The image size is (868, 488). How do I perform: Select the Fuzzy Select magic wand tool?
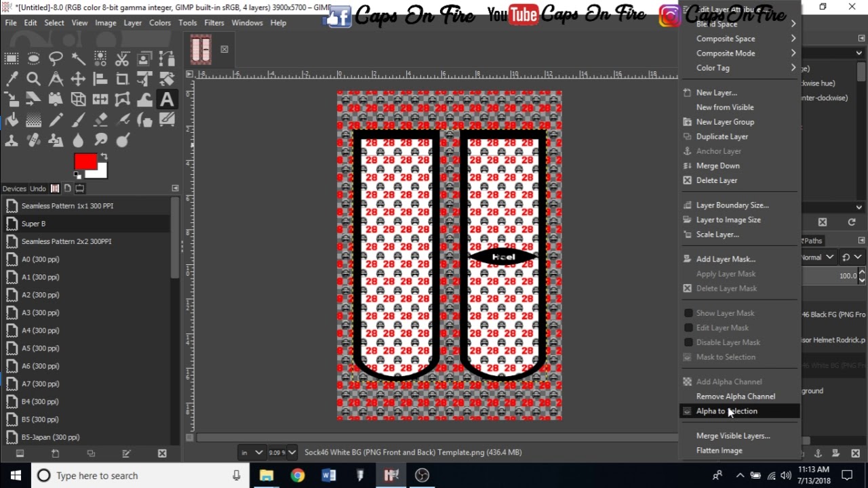tap(78, 58)
